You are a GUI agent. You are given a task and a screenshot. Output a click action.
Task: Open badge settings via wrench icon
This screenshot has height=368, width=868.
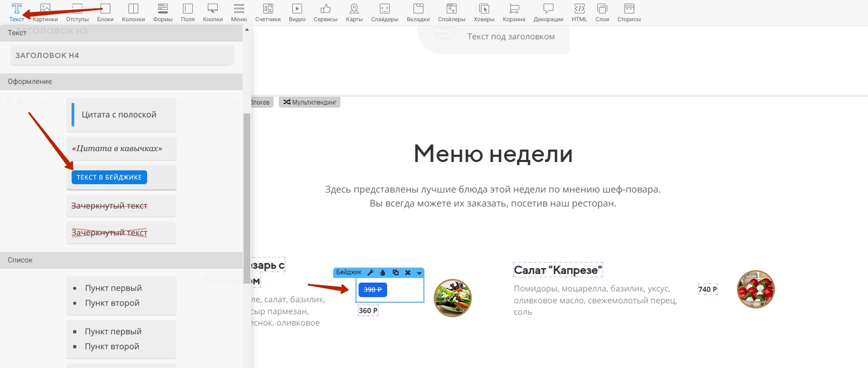pyautogui.click(x=371, y=273)
